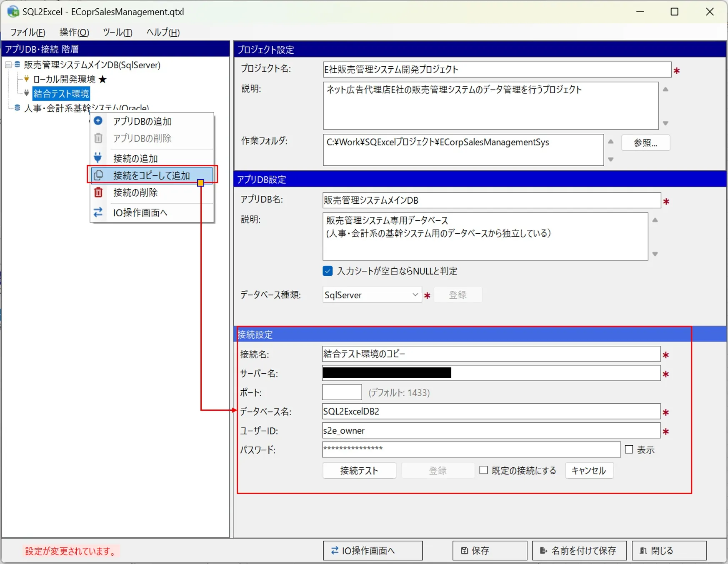Image resolution: width=728 pixels, height=564 pixels.
Task: Click the アプリDBの追加 plus icon
Action: (x=98, y=121)
